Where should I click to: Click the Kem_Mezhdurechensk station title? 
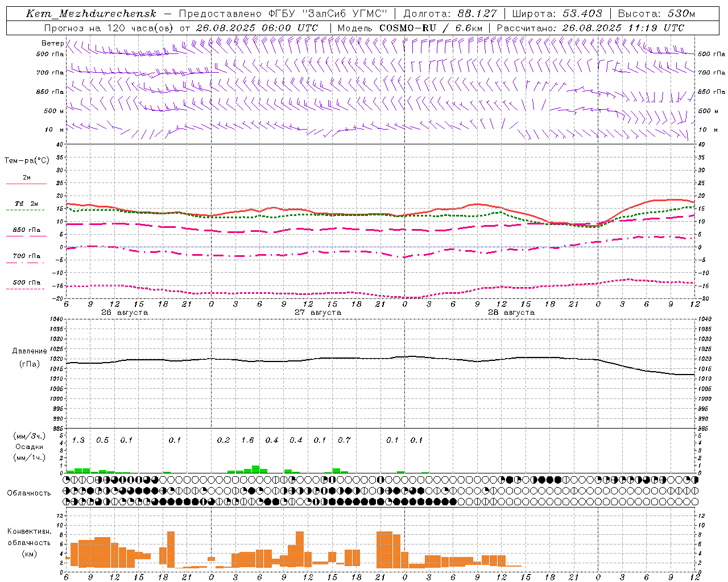91,14
